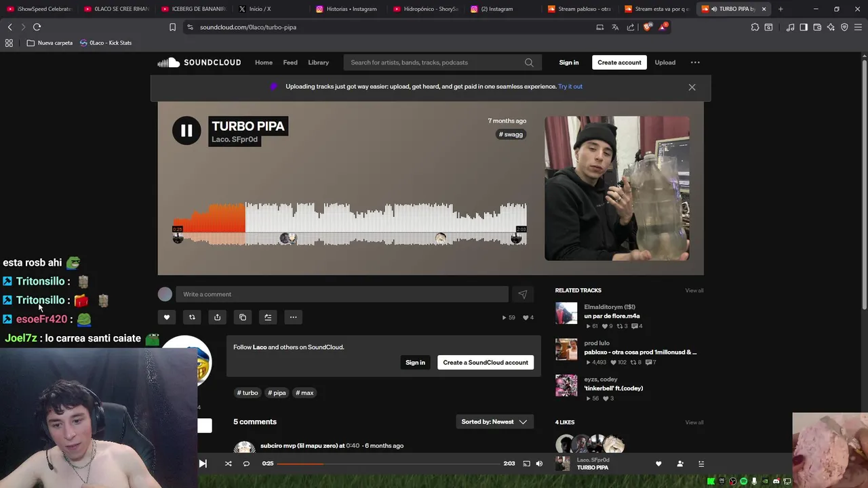Screen dimensions: 868x488
Task: Open the Sorted by: Newest dropdown
Action: (494, 422)
